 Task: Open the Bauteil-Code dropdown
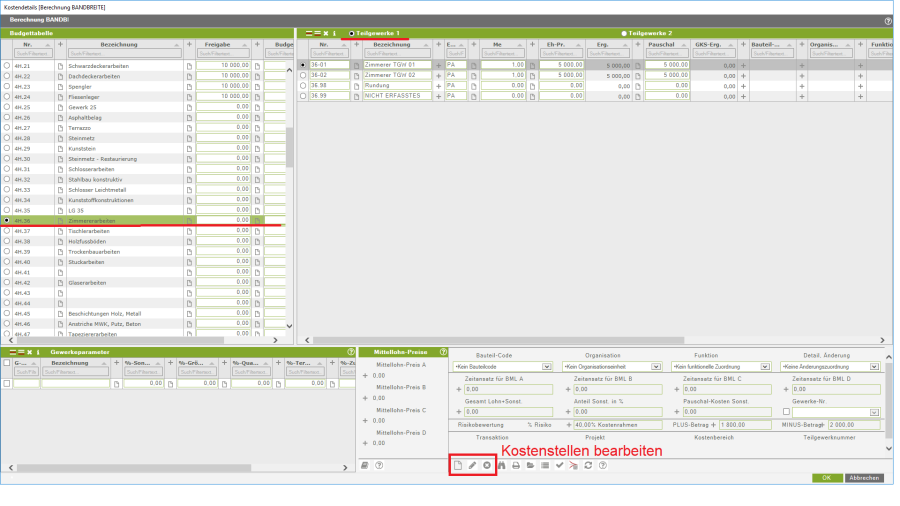click(x=547, y=367)
